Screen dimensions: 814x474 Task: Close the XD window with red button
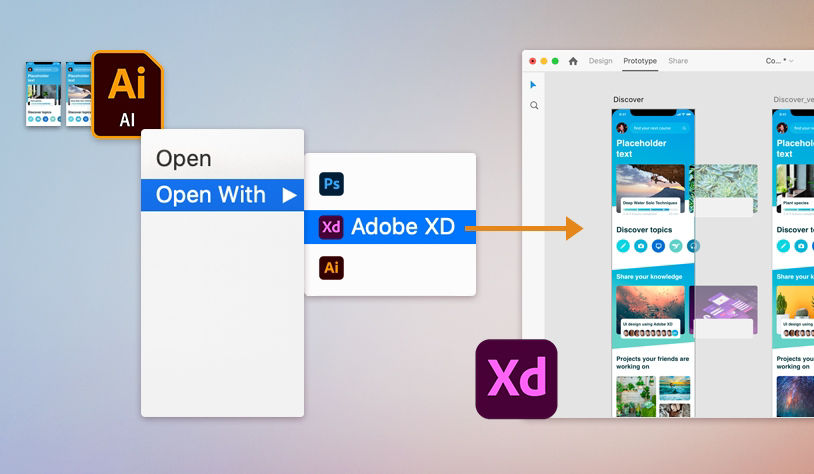point(533,61)
